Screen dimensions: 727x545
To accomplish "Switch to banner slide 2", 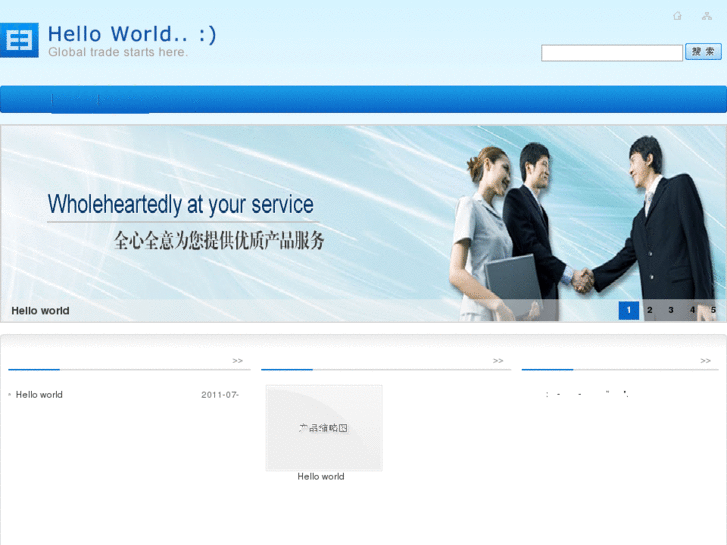I will pos(650,310).
